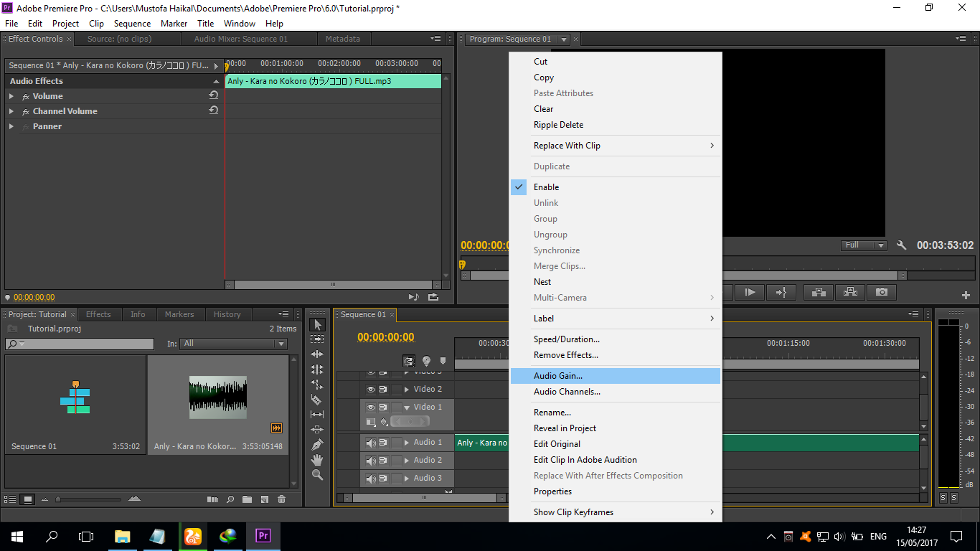Switch to the Effects panel tab
980x551 pixels.
[99, 314]
